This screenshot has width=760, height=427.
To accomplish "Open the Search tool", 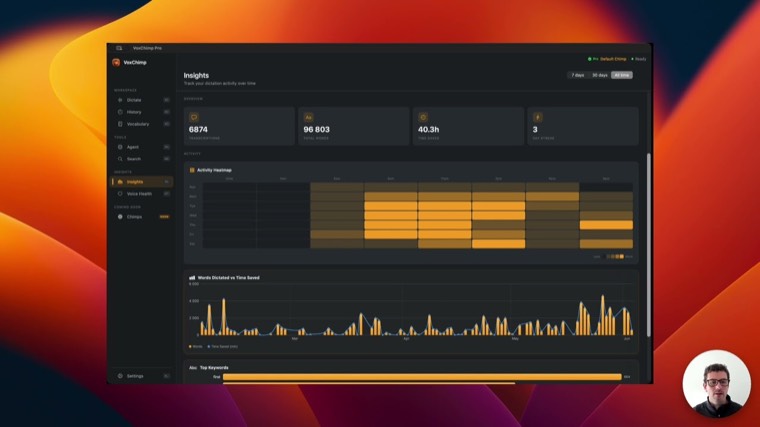I will (142, 159).
